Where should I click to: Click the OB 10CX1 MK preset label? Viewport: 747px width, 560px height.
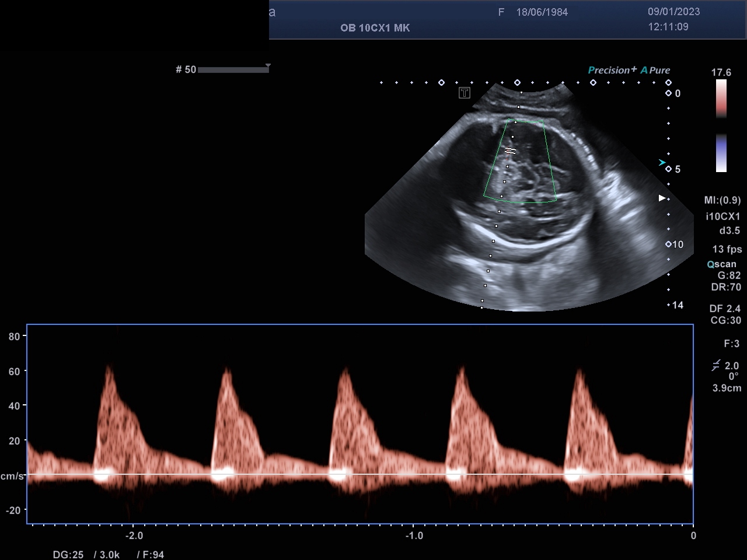375,28
